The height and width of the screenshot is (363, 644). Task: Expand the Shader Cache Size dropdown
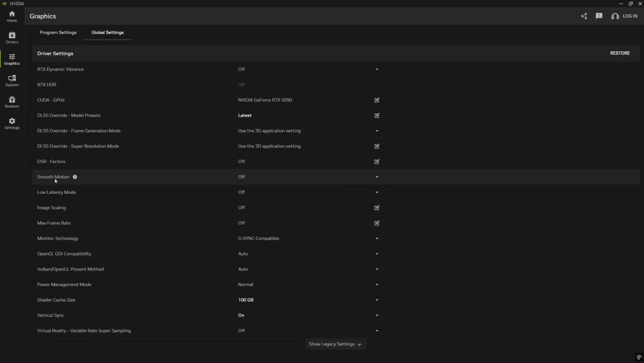(x=377, y=300)
